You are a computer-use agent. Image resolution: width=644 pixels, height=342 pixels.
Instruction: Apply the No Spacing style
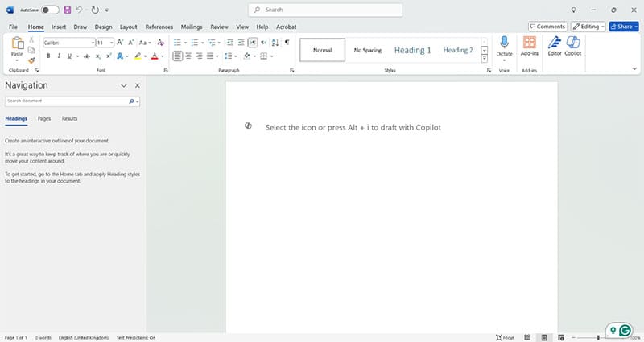368,50
